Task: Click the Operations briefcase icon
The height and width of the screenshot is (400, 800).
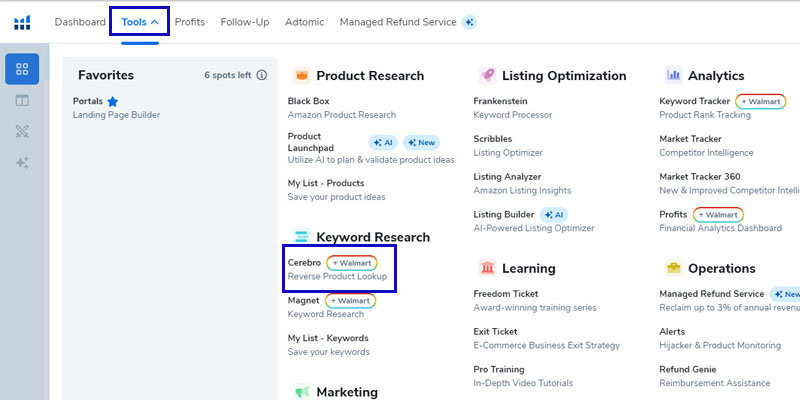Action: 673,268
